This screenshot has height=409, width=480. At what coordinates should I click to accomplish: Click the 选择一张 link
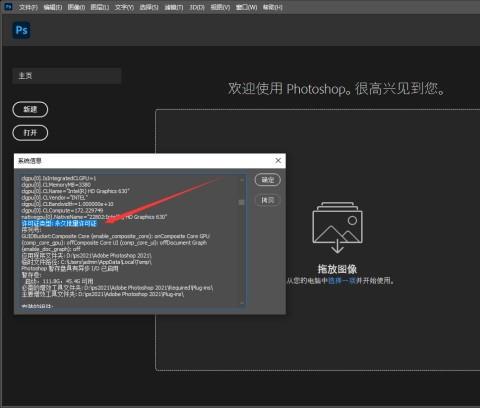point(342,281)
